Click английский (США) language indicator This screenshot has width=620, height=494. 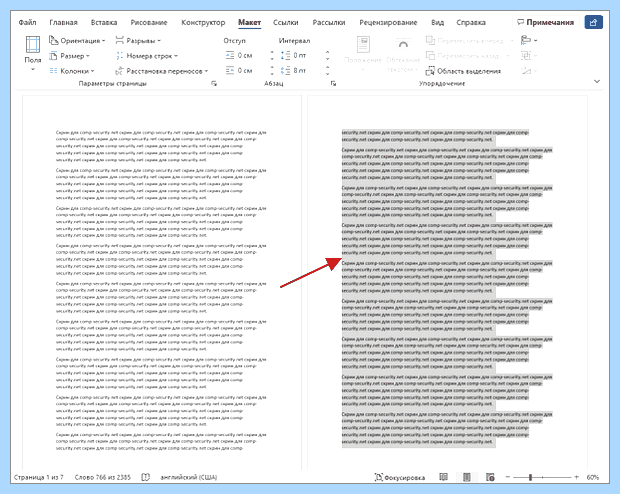188,477
